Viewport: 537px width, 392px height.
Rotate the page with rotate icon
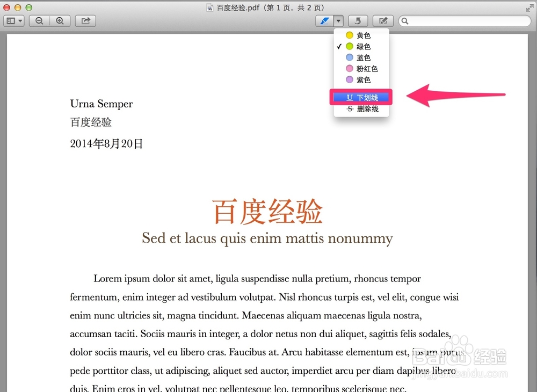[358, 21]
